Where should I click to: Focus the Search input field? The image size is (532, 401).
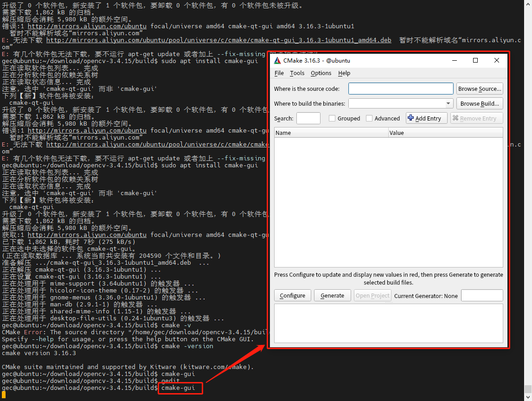(308, 118)
